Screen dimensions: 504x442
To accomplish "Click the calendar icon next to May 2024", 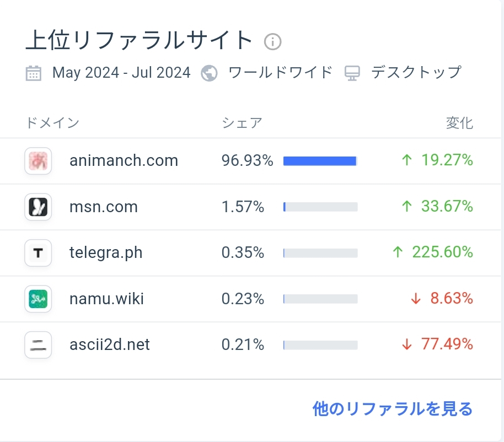I will point(34,73).
